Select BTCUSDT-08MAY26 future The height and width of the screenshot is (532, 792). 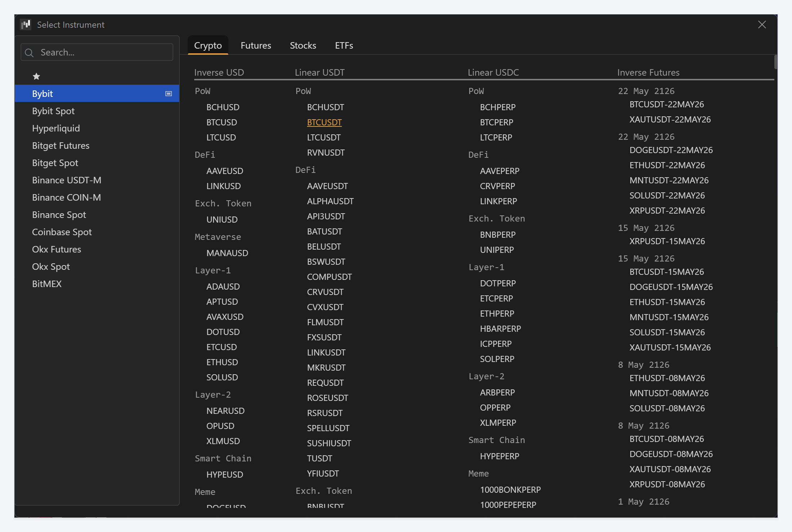pos(667,439)
